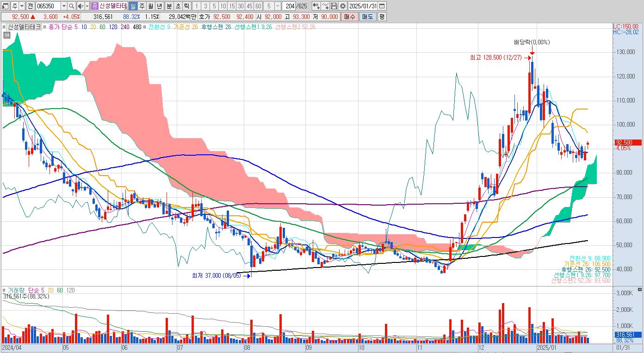
Task: Open the interval 5 dropdown arrow
Action: pos(278,6)
